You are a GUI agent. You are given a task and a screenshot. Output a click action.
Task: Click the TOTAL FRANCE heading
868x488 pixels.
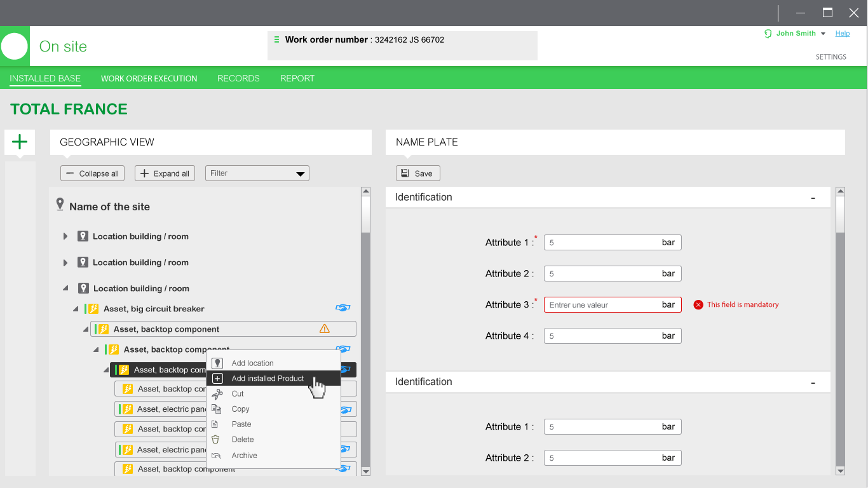tap(69, 109)
